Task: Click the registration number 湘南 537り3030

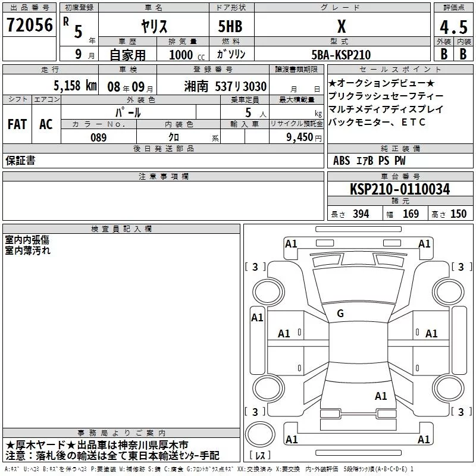Action: pos(226,86)
